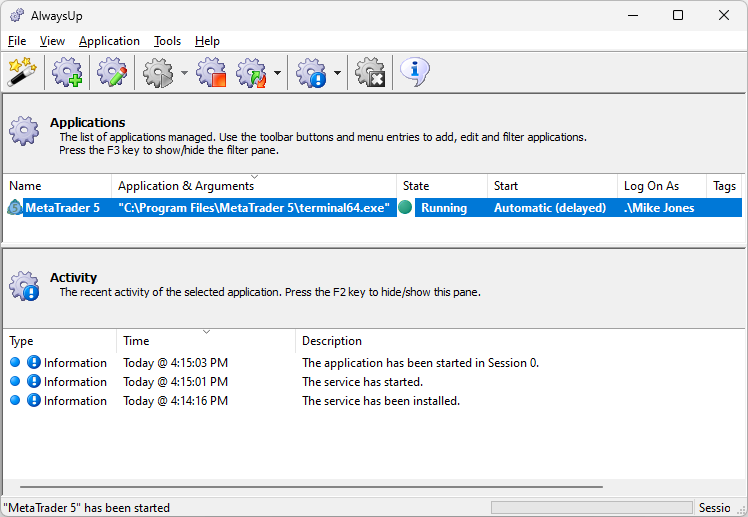
Task: Sort by Application & Arguments column header
Action: [x=254, y=186]
